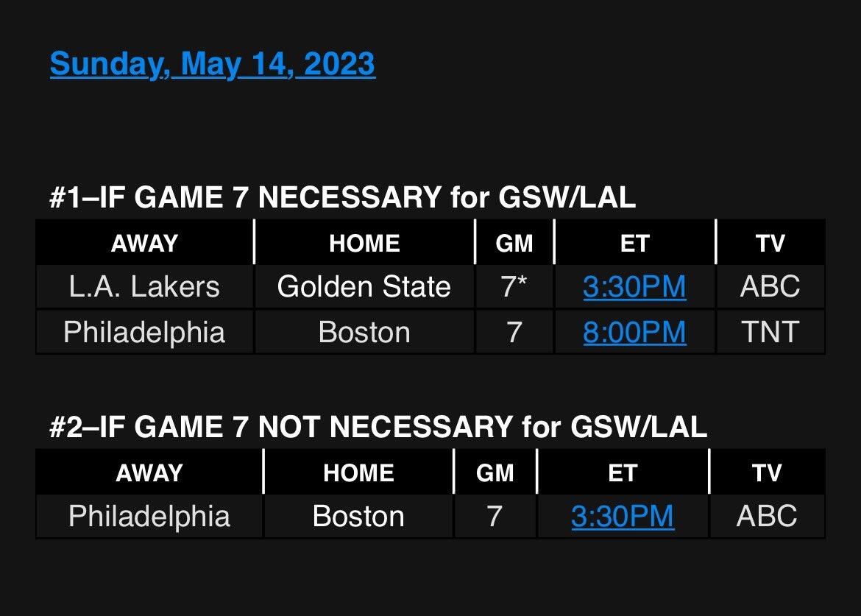Click 3:30PM link in the second table
Viewport: 861px width, 616px height.
click(x=623, y=516)
